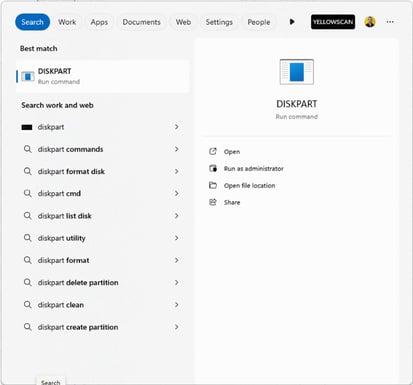Screen dimensions: 413x385
Task: Select diskpart commands suggestion
Action: click(x=103, y=149)
